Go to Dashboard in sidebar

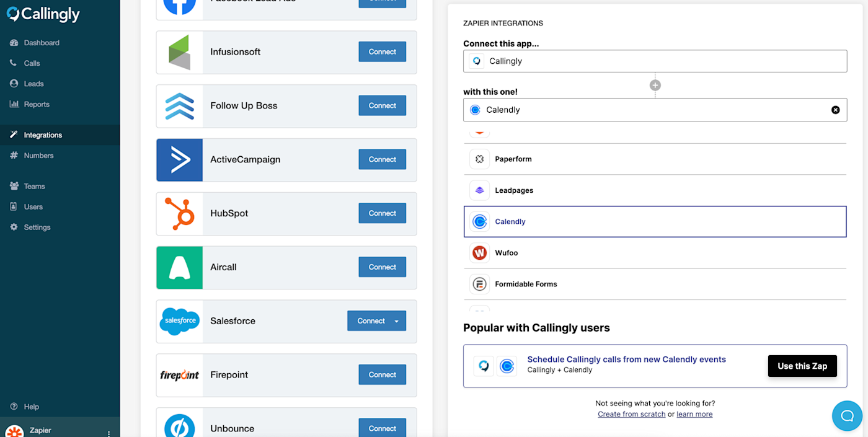click(x=41, y=43)
